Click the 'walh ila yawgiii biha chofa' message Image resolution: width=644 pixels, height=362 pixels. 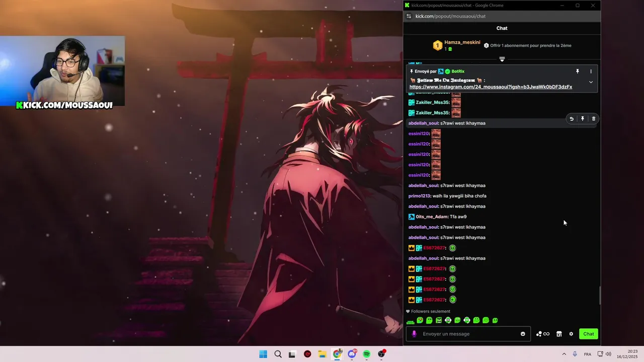[459, 196]
